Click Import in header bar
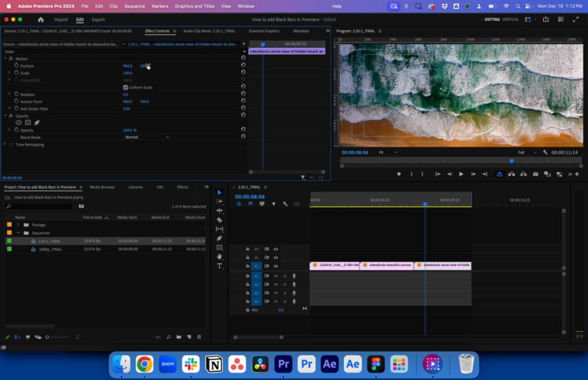 pyautogui.click(x=61, y=20)
